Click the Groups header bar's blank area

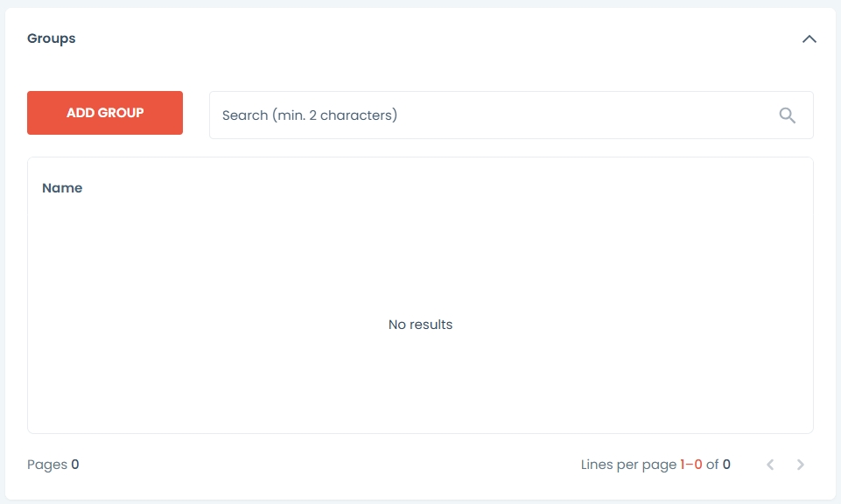420,39
